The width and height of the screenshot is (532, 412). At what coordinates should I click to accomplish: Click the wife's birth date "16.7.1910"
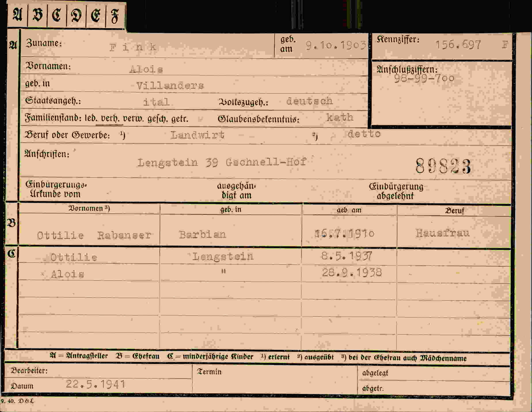[344, 234]
